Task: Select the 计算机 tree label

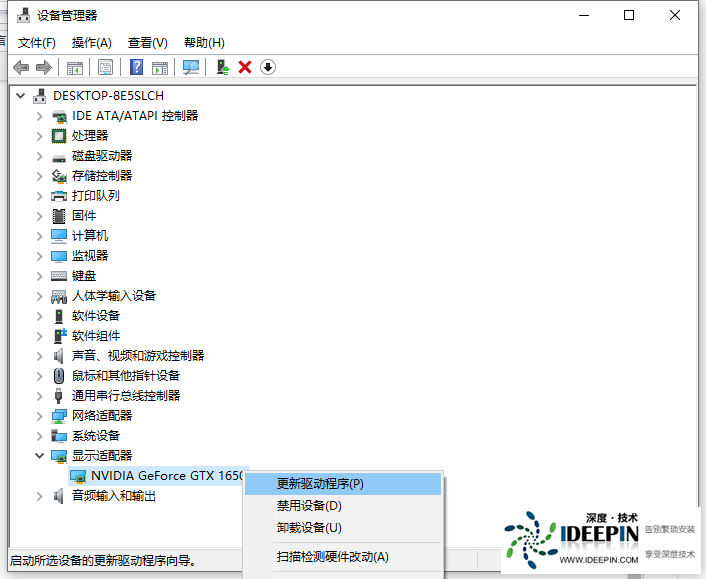Action: pos(90,236)
